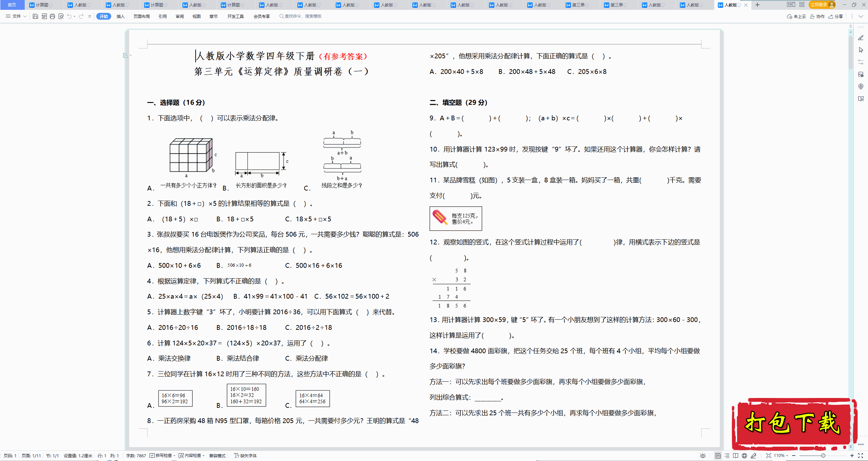
Task: Click the 立即登录 login button
Action: [x=822, y=5]
